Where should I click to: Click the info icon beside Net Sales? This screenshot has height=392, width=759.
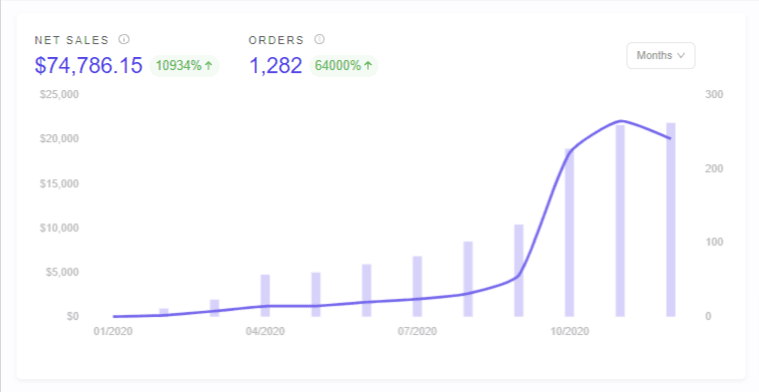(124, 39)
